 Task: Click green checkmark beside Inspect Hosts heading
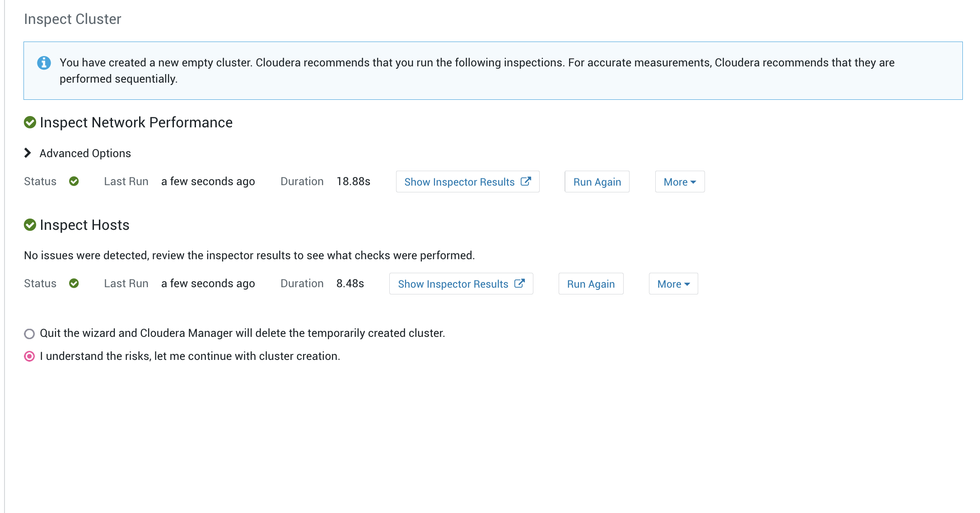(x=30, y=225)
